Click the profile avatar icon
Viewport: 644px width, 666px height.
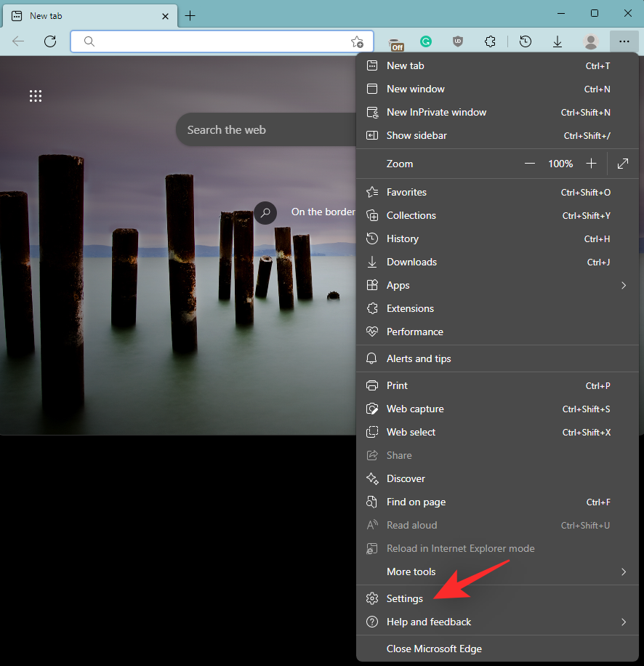click(591, 41)
